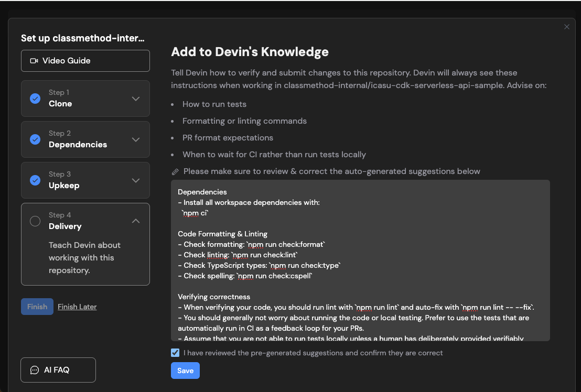Viewport: 581px width, 392px height.
Task: Expand the Step 1 Clone chevron
Action: 136,99
